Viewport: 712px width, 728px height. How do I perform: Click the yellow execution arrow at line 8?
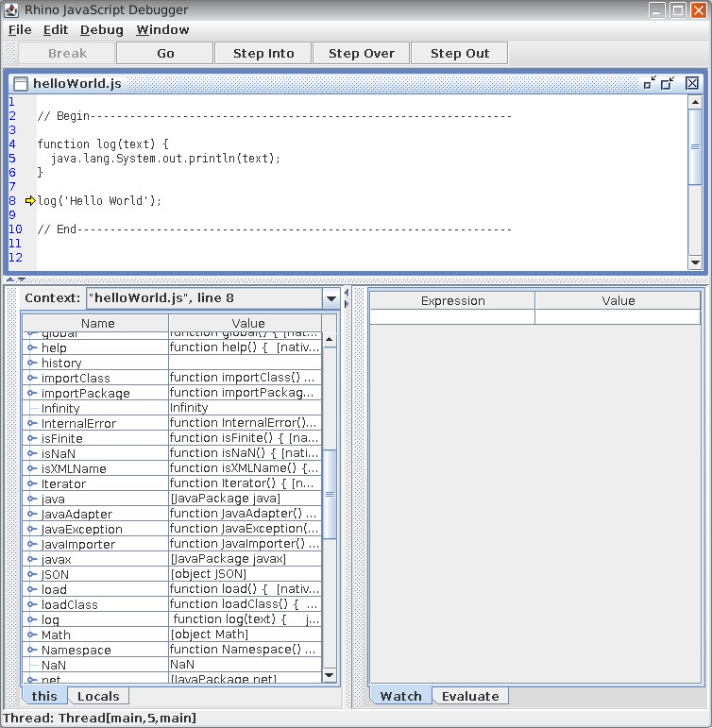[x=30, y=200]
